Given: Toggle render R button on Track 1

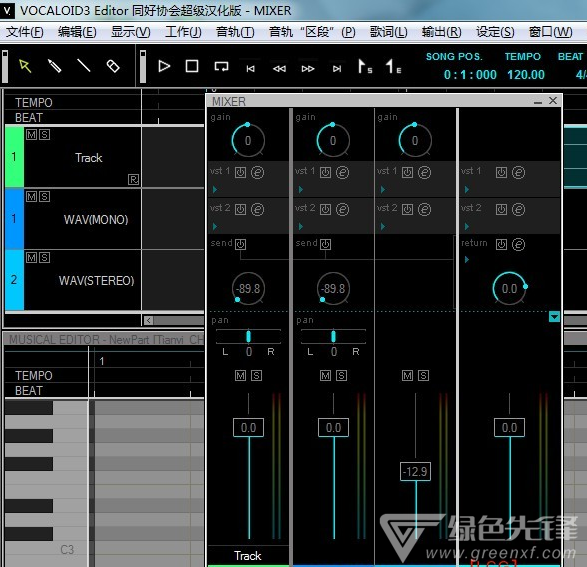Looking at the screenshot, I should tap(133, 180).
